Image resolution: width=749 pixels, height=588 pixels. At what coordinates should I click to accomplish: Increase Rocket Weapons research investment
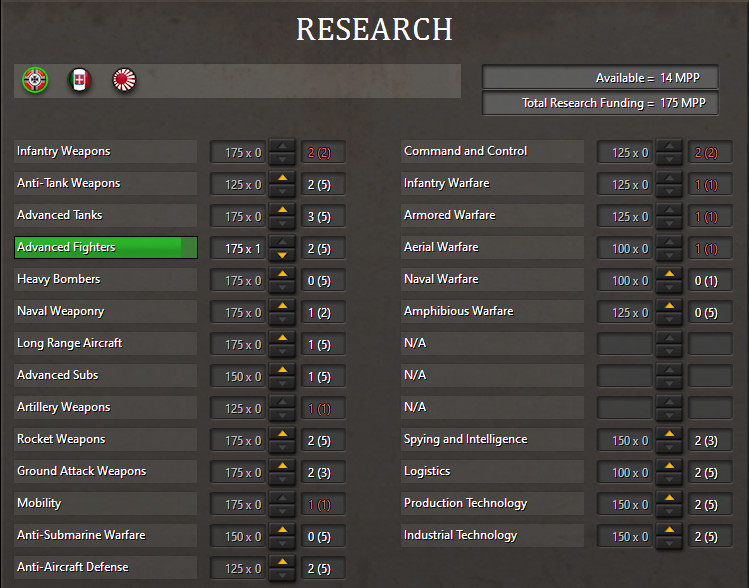tap(282, 434)
